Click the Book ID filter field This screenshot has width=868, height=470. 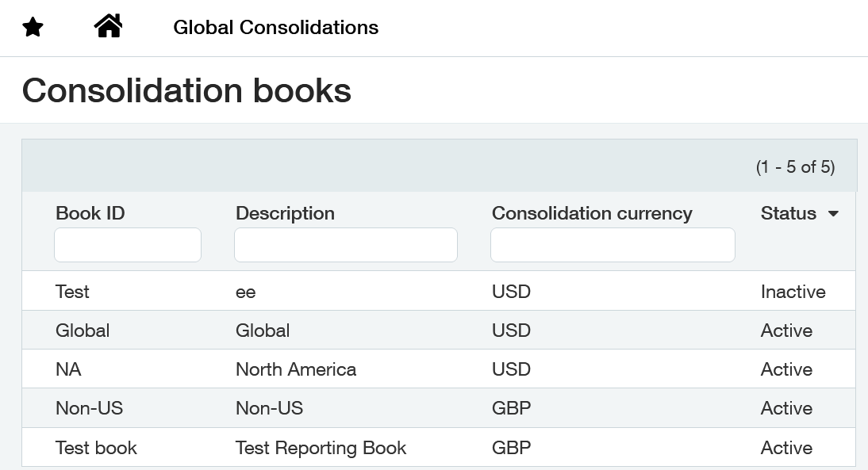tap(127, 245)
